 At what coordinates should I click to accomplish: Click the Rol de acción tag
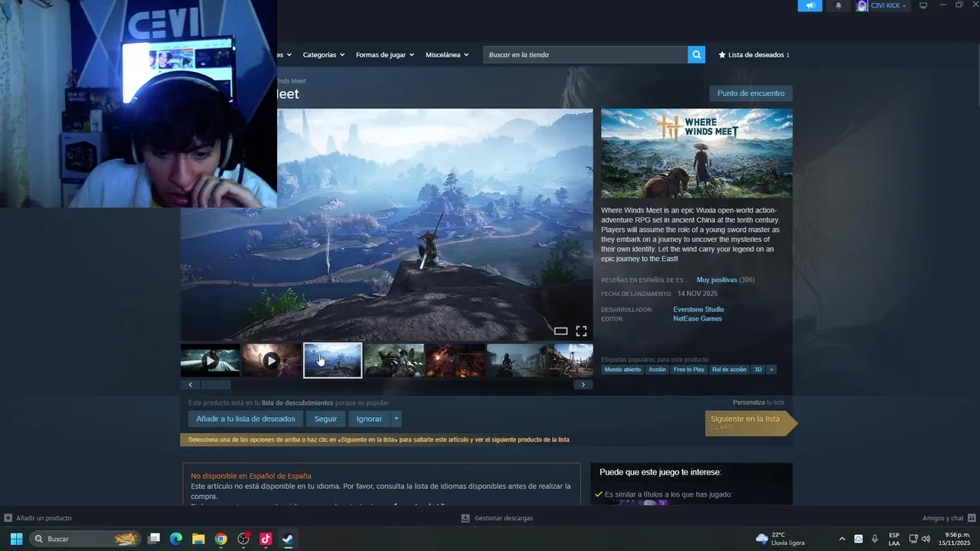729,370
